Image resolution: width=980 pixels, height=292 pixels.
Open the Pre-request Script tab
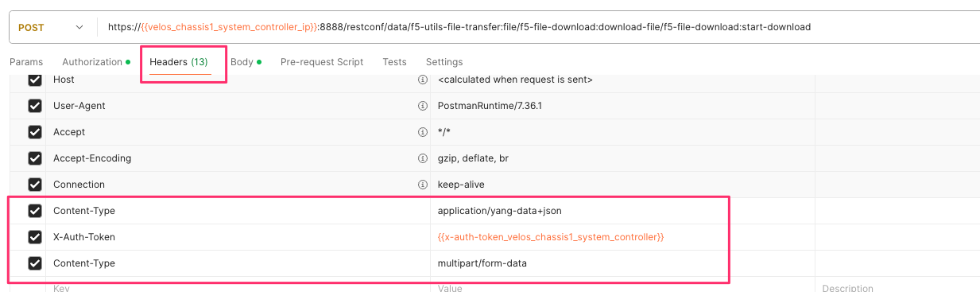point(322,62)
